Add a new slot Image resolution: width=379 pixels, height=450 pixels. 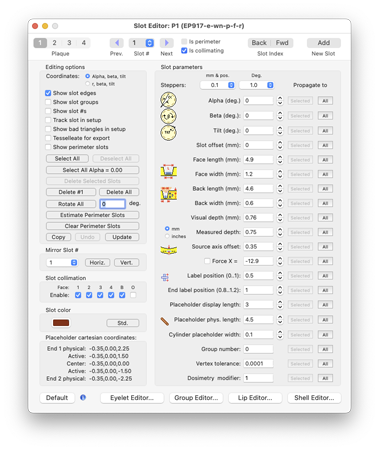coord(324,43)
